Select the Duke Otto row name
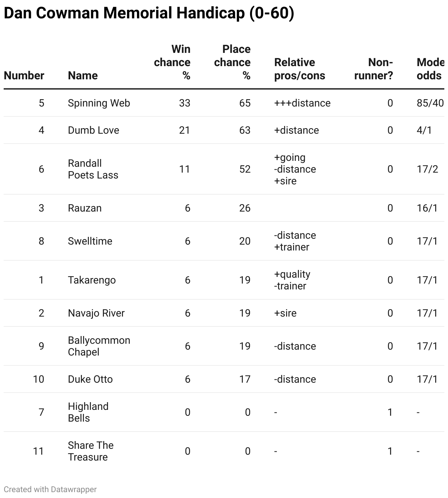This screenshot has height=498, width=448. pos(90,379)
